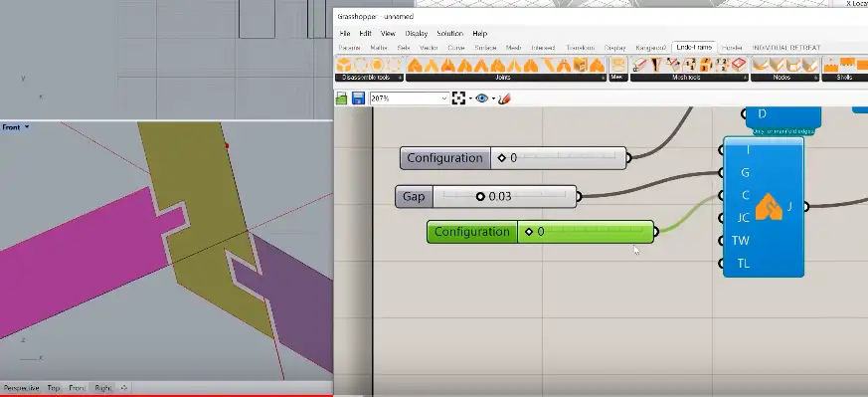Toggle the preview eye icon

pyautogui.click(x=481, y=99)
